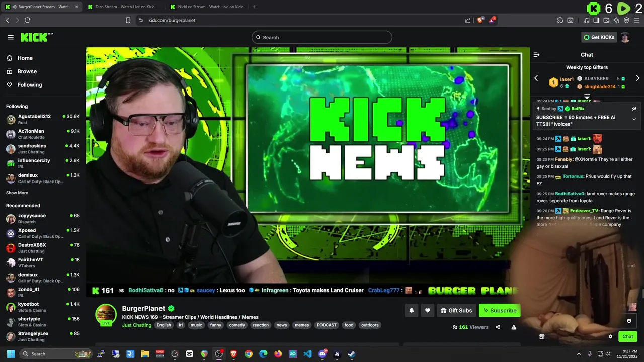Image resolution: width=644 pixels, height=362 pixels.
Task: Open the chat emoji picker
Action: click(x=629, y=321)
